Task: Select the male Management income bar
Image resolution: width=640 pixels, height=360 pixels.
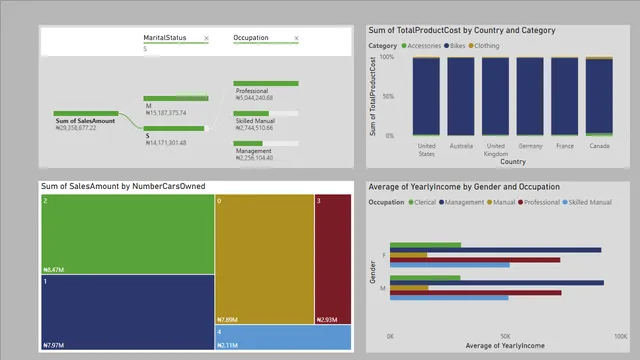Action: tap(497, 283)
